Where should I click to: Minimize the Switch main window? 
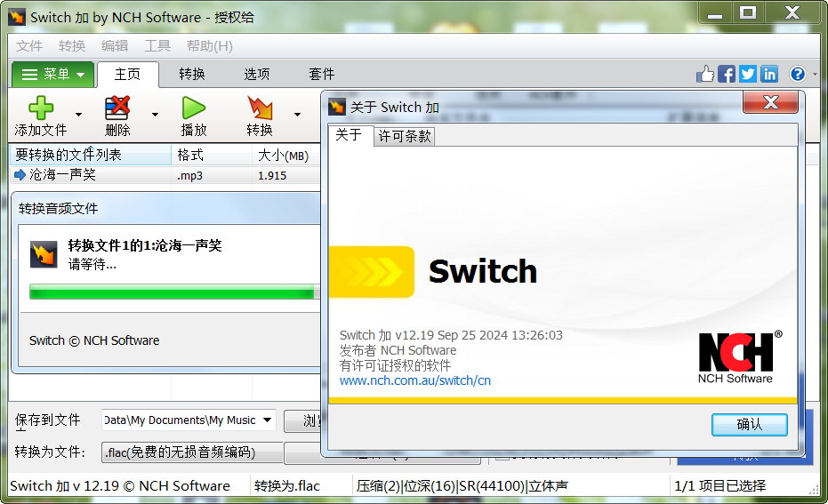tap(715, 12)
